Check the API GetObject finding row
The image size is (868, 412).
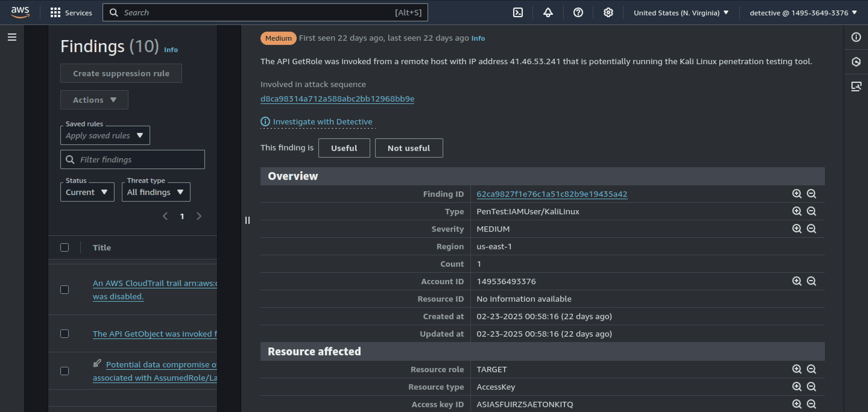tap(64, 334)
